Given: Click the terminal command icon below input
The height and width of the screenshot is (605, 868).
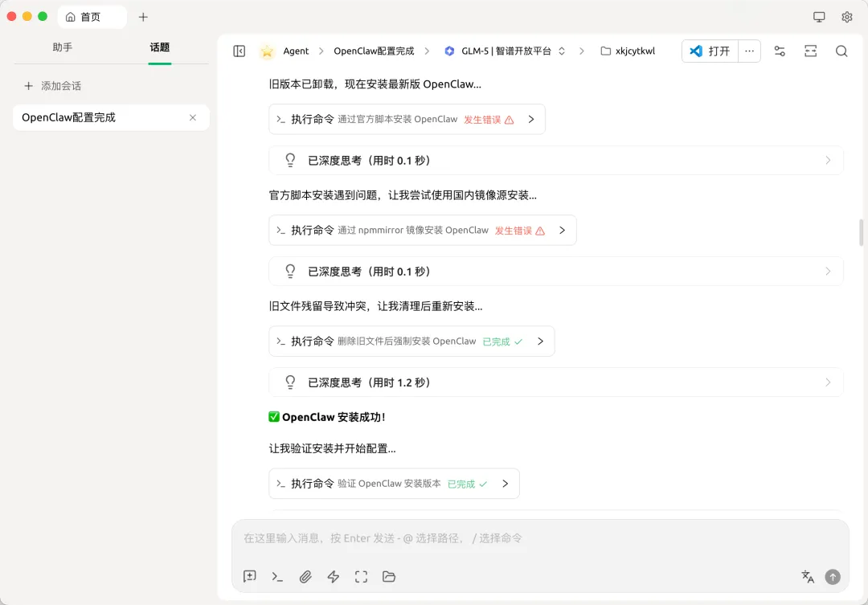Looking at the screenshot, I should [x=277, y=577].
